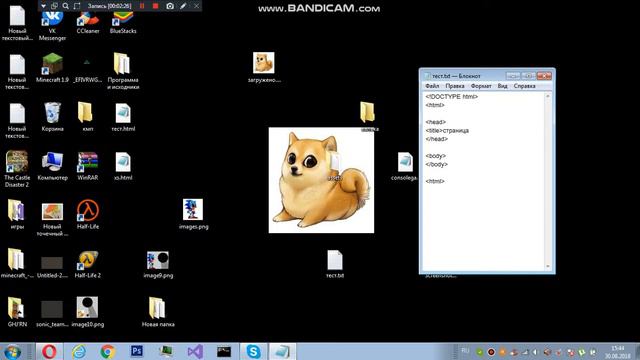Select Новая папка folder icon
Image resolution: width=640 pixels, height=360 pixels.
click(x=158, y=312)
